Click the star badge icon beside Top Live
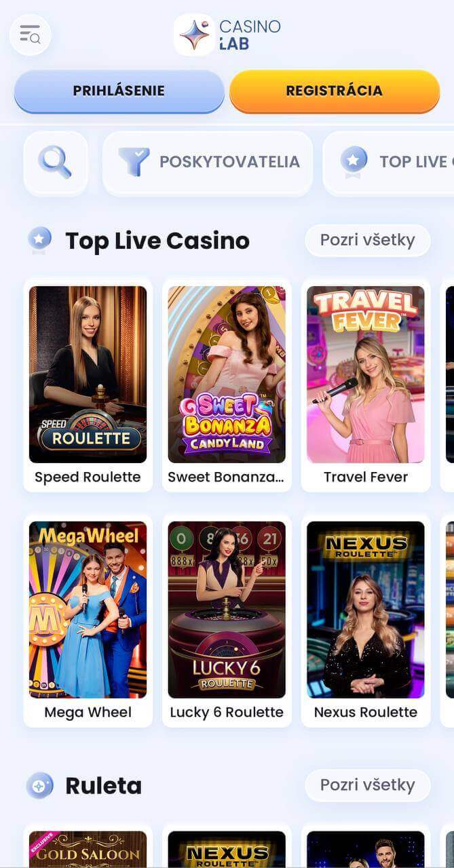This screenshot has width=454, height=868. click(x=354, y=162)
